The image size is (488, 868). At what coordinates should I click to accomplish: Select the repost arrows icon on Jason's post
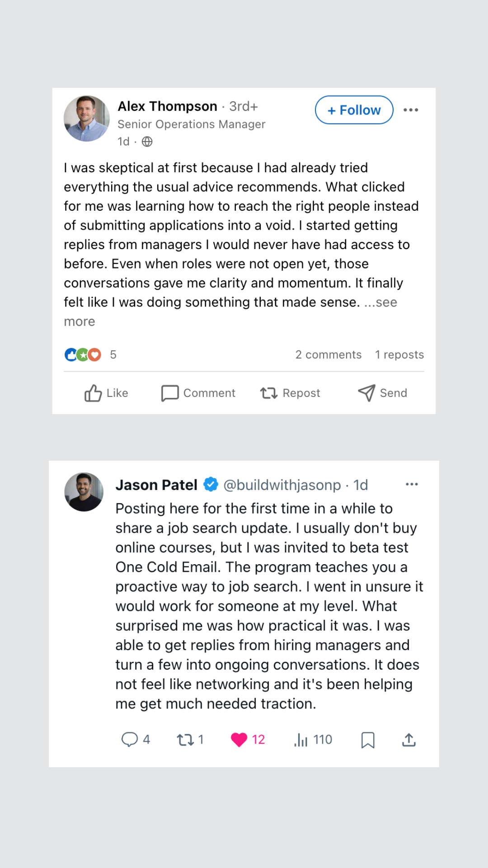click(x=186, y=740)
